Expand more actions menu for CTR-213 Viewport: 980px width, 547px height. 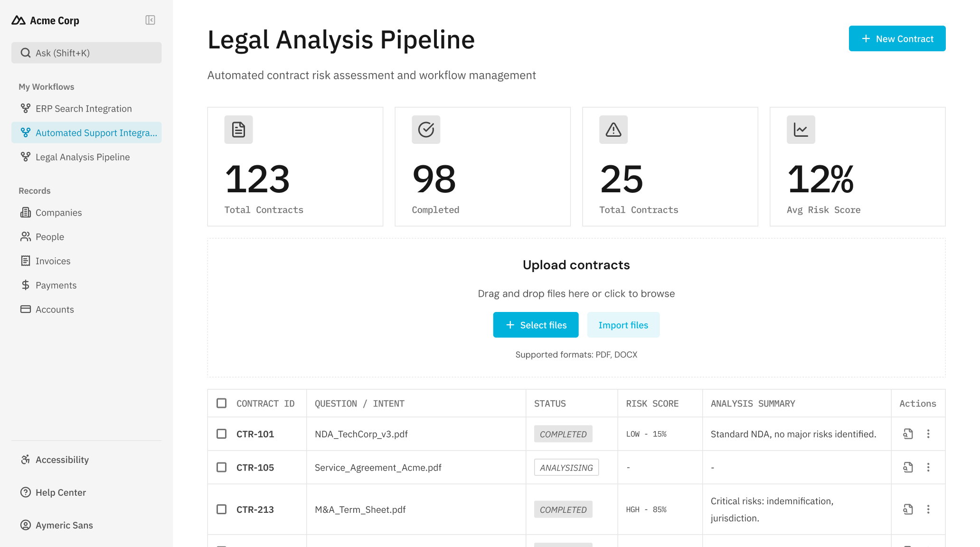928,509
